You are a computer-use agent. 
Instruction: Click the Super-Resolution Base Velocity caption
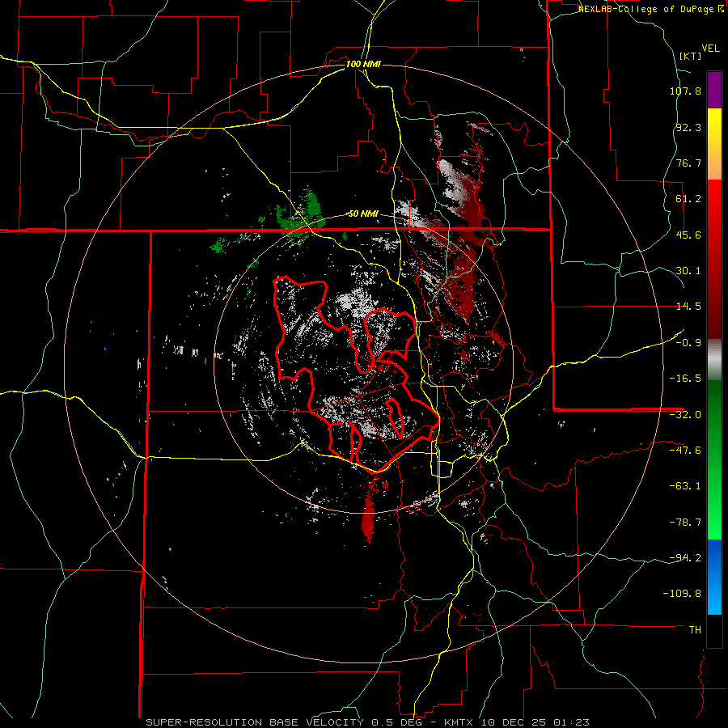tap(367, 722)
